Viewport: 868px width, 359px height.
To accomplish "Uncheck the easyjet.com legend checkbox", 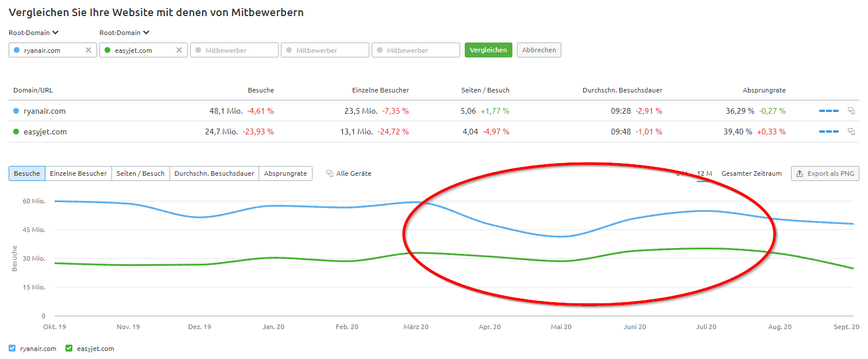I will click(68, 348).
